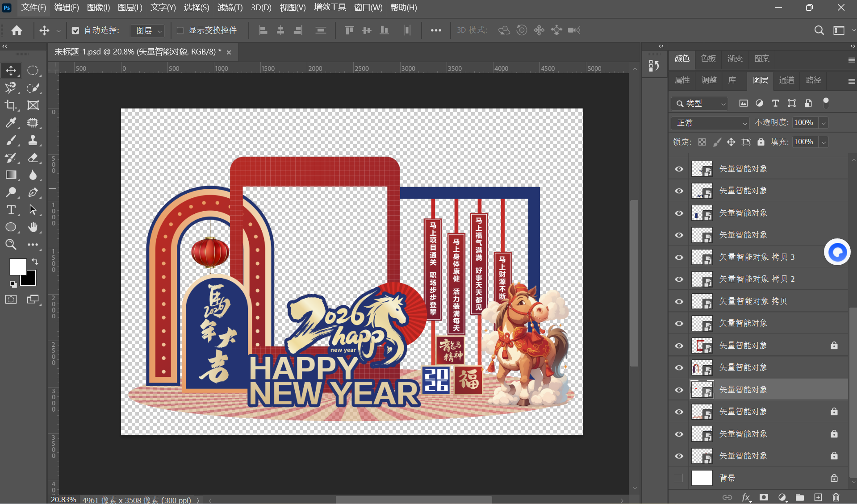857x504 pixels.
Task: Choose the Eraser tool
Action: pyautogui.click(x=33, y=158)
